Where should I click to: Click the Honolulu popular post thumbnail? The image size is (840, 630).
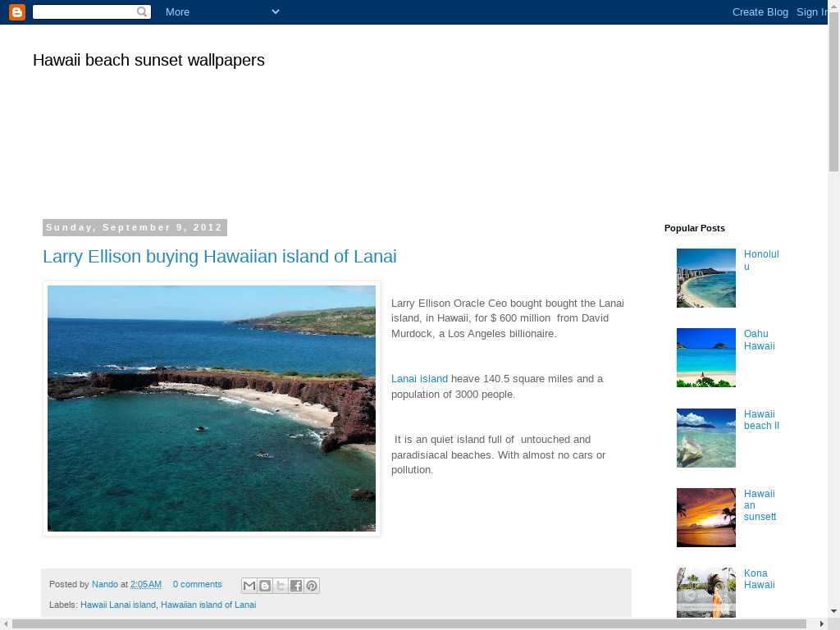click(705, 278)
